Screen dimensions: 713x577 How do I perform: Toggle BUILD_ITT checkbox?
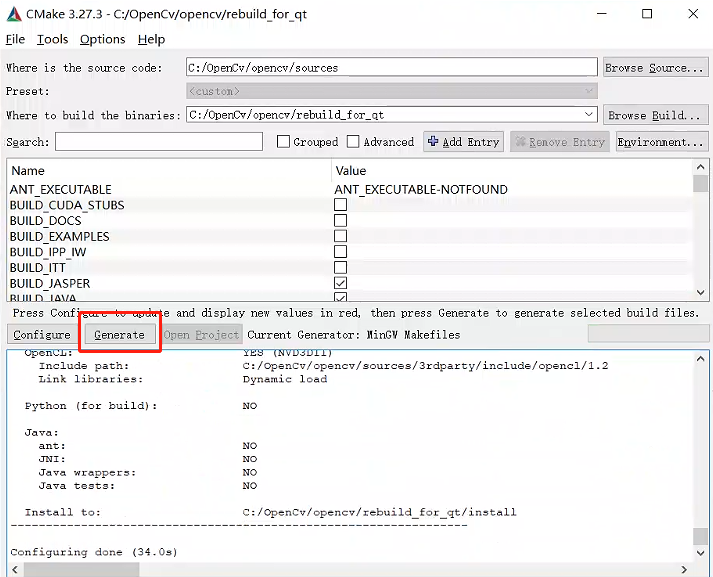[340, 267]
